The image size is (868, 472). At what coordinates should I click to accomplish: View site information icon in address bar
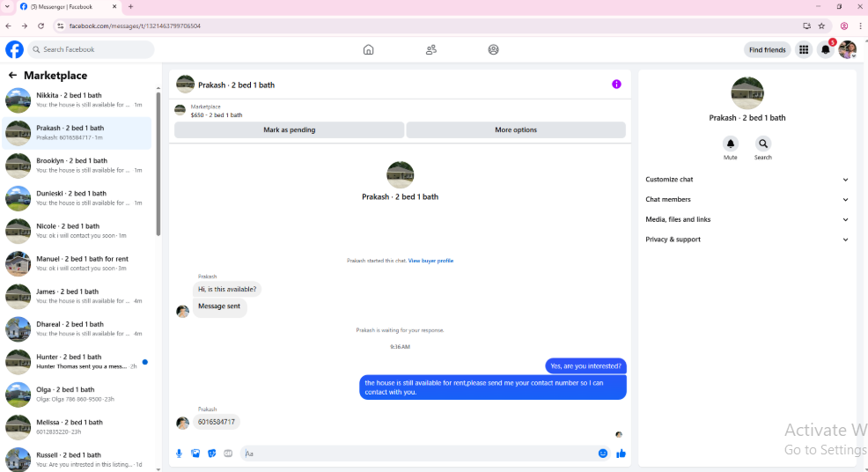pos(61,26)
